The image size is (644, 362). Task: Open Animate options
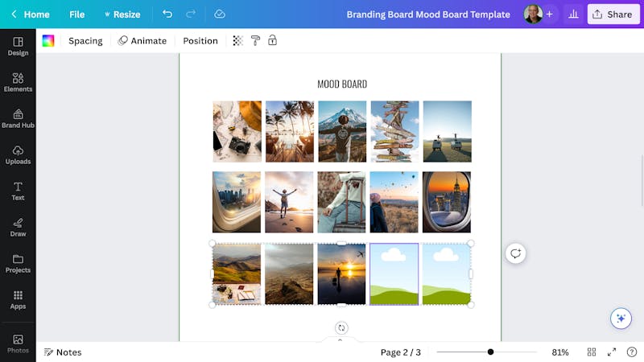coord(142,41)
